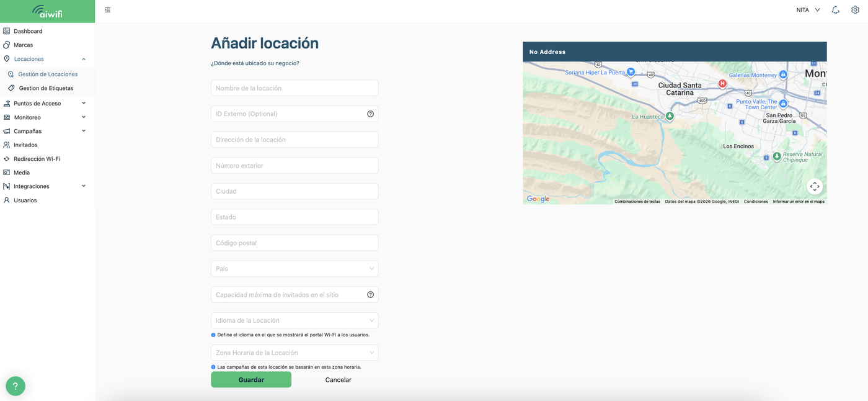Click the Media image icon

7,173
